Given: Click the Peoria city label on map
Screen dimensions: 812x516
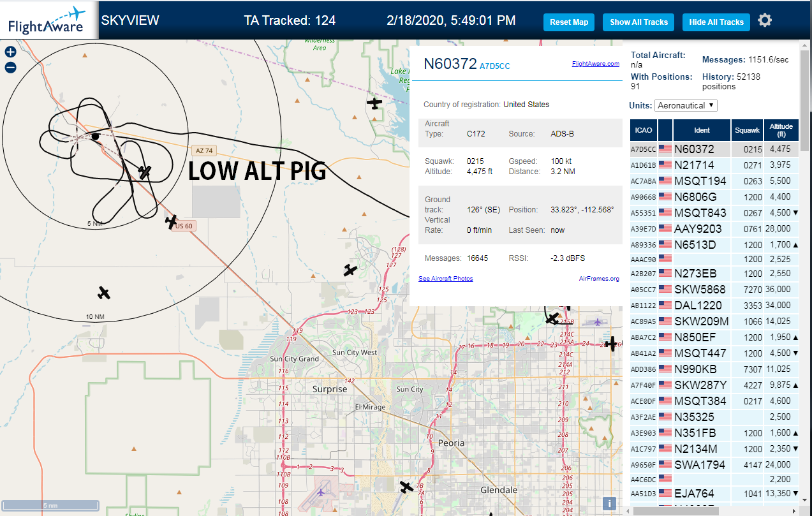Looking at the screenshot, I should 451,443.
